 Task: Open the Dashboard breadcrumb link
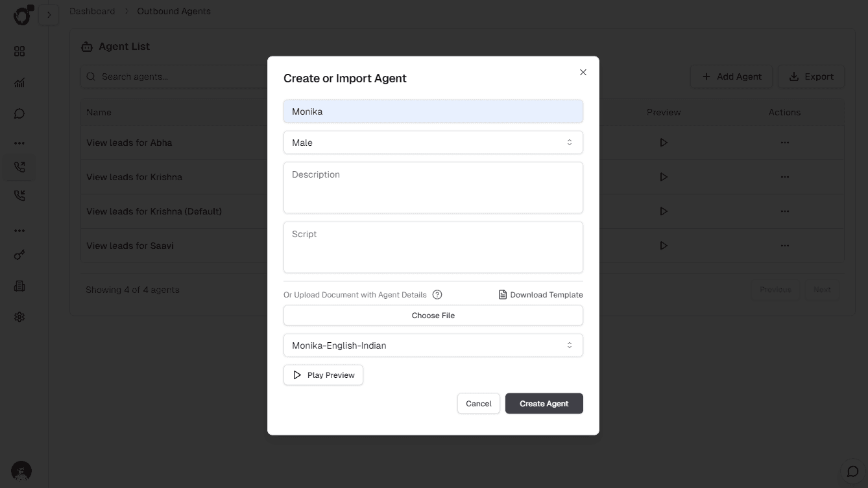[x=92, y=11]
